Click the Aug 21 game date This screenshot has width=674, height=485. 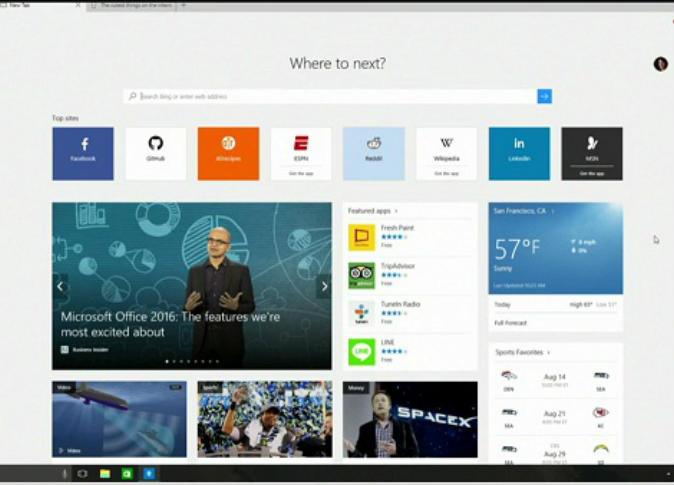tap(555, 414)
